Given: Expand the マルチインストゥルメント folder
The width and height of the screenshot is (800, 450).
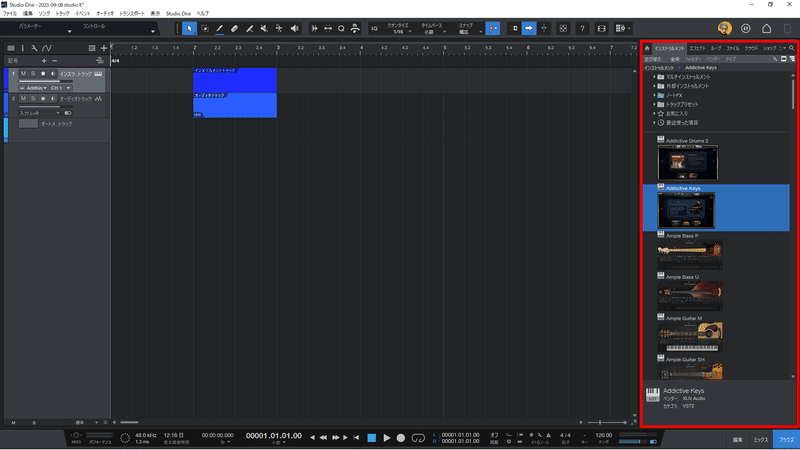Looking at the screenshot, I should (654, 77).
